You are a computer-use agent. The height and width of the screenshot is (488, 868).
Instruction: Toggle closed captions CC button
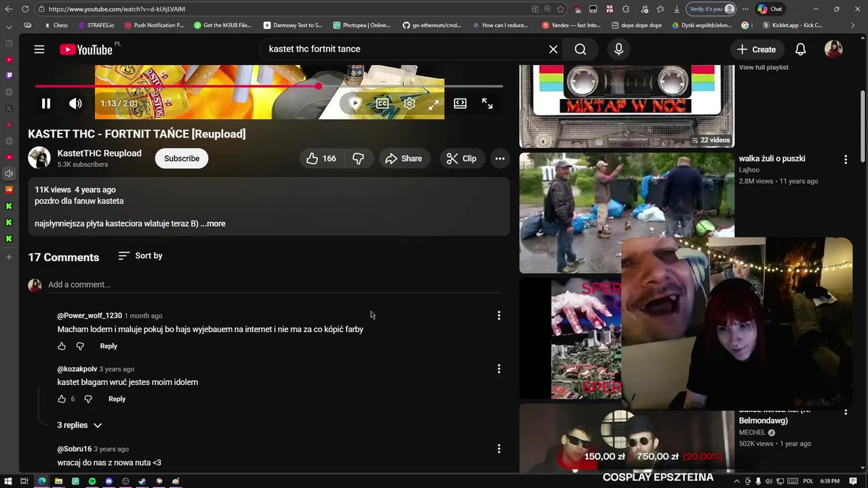pyautogui.click(x=382, y=104)
